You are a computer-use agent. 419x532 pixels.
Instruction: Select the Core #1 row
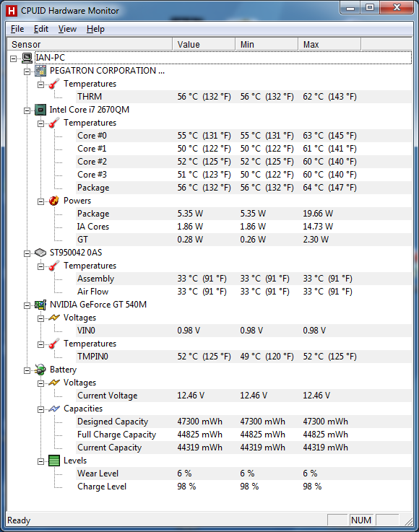pos(243,149)
